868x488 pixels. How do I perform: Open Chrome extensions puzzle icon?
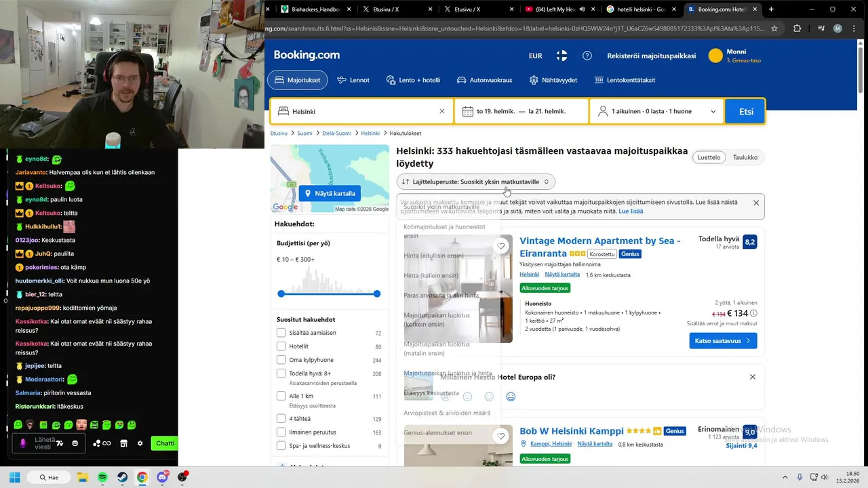point(797,28)
